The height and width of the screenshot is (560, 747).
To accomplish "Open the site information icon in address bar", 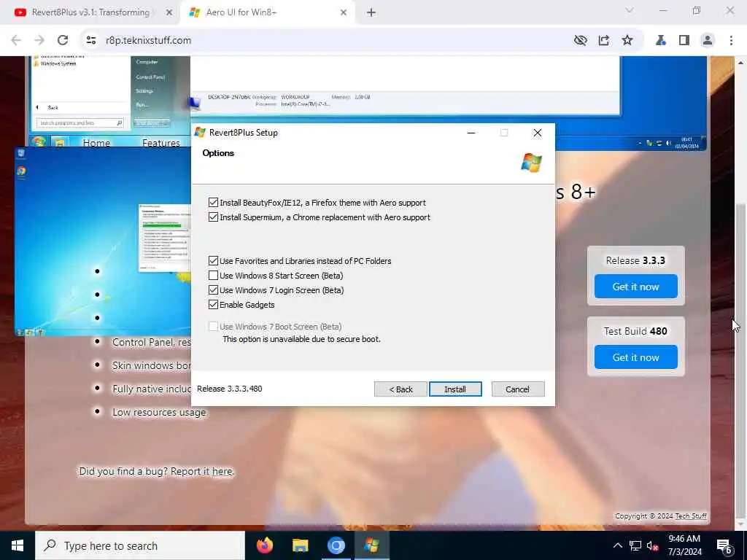I will (x=91, y=40).
